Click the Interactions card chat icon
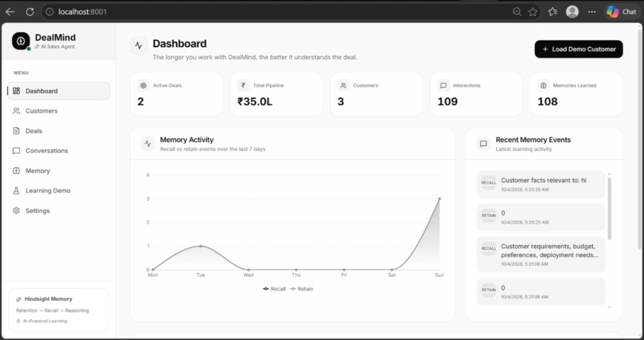The width and height of the screenshot is (644, 340). pyautogui.click(x=443, y=85)
